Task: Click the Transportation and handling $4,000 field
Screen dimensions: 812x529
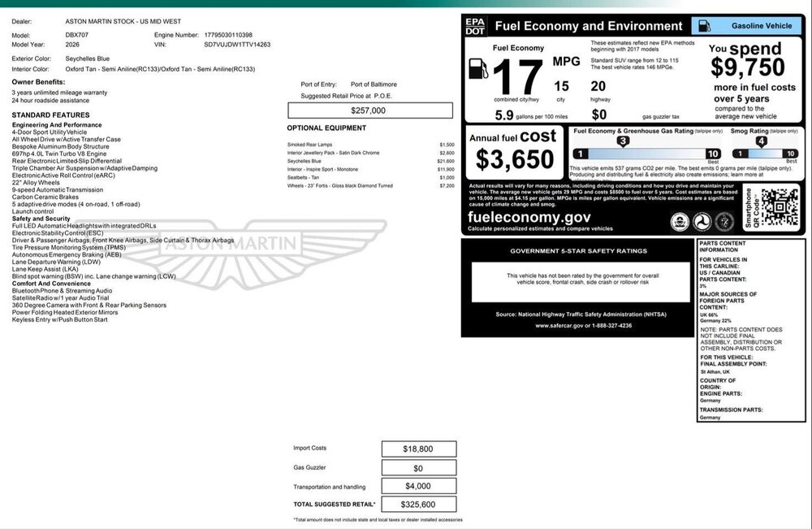Action: coord(418,486)
